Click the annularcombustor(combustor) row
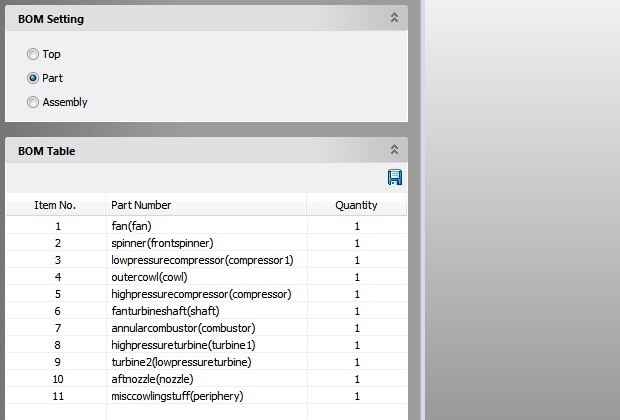The height and width of the screenshot is (420, 620). tap(183, 328)
